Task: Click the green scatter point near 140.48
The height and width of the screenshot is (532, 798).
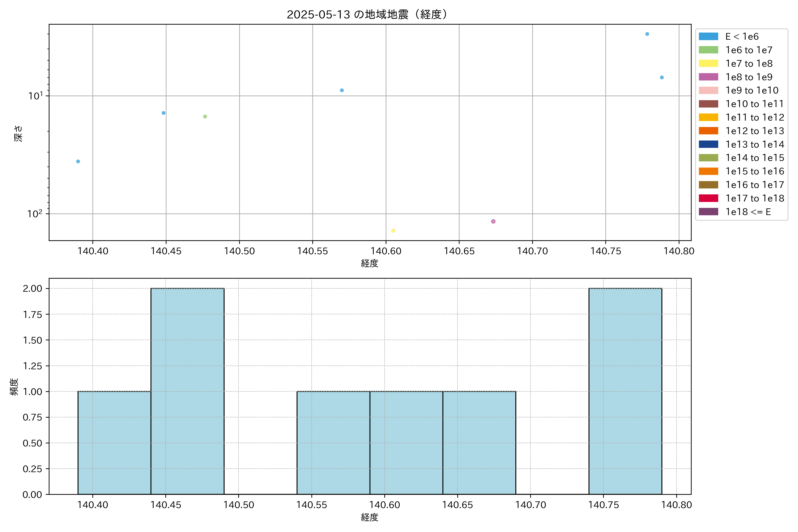Action: (x=205, y=117)
